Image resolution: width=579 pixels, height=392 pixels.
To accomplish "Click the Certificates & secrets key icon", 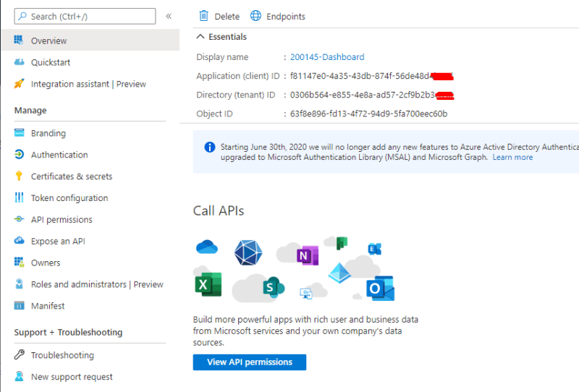I will point(19,176).
